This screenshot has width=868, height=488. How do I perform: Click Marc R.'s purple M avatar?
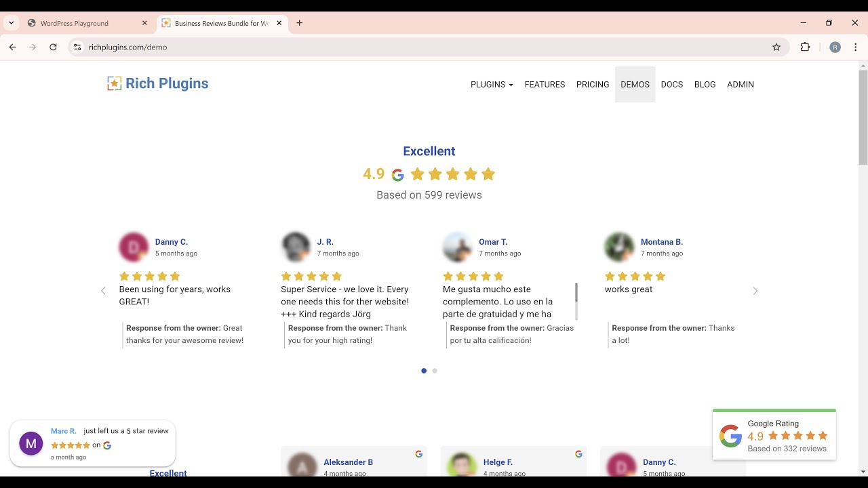pos(31,444)
